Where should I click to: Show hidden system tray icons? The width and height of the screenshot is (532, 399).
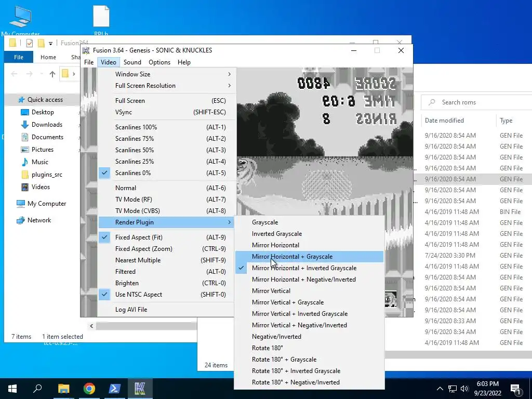click(x=440, y=389)
